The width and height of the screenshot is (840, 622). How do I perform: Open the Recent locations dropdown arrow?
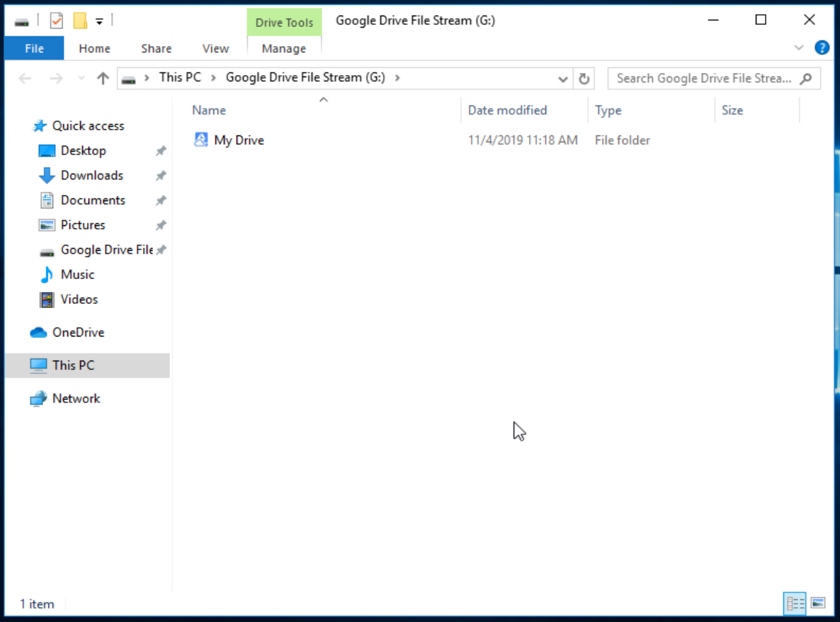point(81,78)
